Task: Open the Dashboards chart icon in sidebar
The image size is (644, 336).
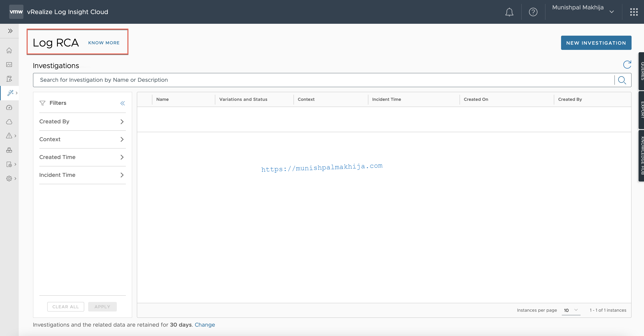Action: point(9,65)
